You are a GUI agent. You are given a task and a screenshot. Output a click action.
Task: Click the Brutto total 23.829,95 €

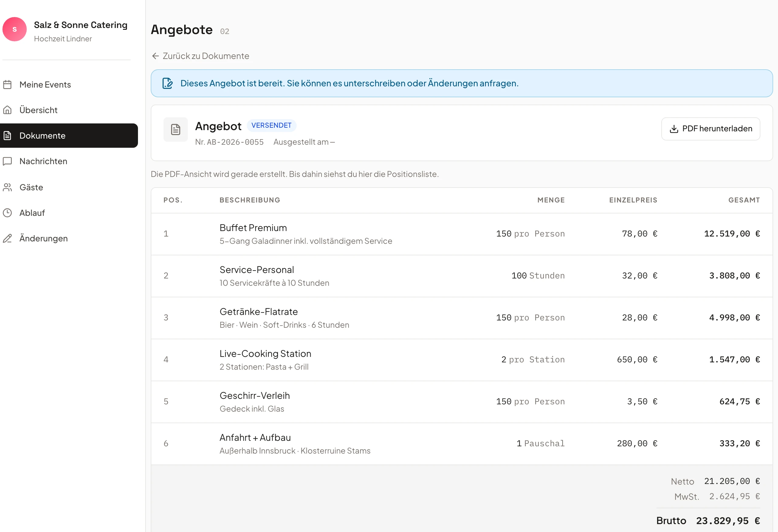point(728,521)
